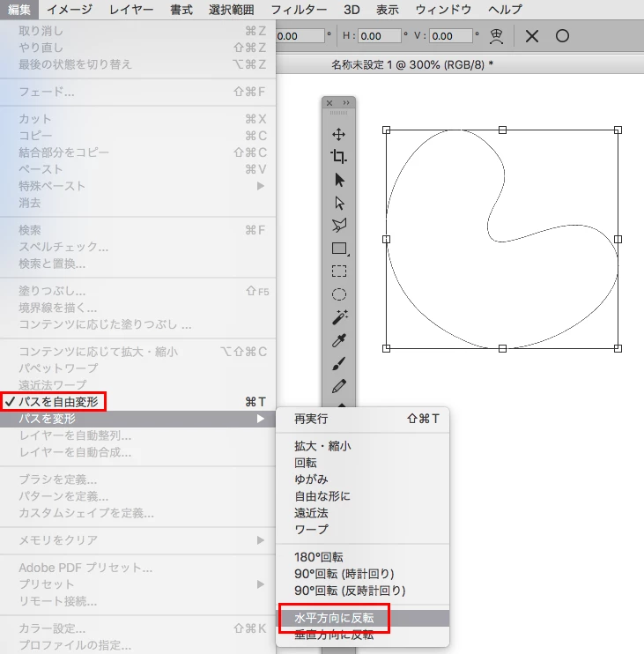Choose 自由な形に in the submenu
Screen dimensions: 644x654
[363, 496]
